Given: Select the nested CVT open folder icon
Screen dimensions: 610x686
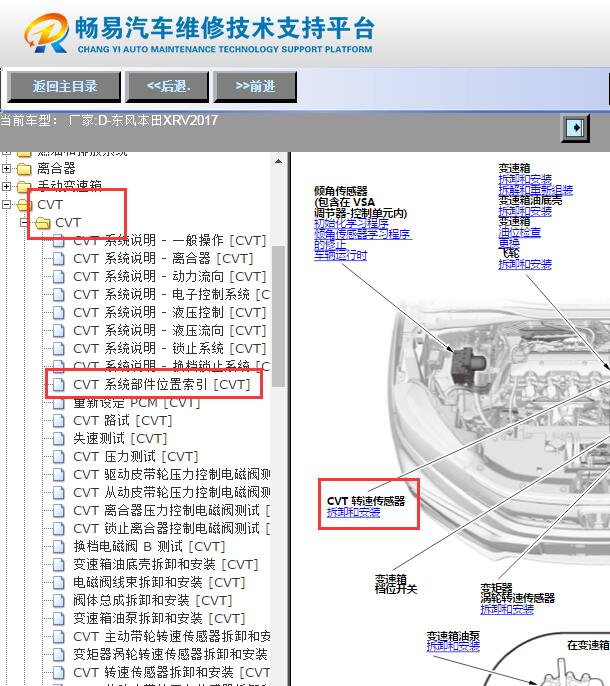Looking at the screenshot, I should pyautogui.click(x=42, y=223).
